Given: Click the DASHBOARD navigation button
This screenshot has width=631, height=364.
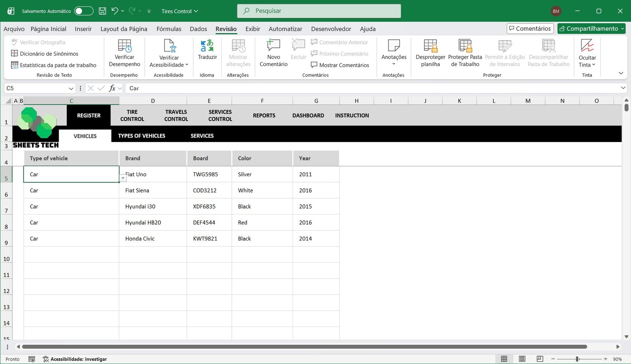Looking at the screenshot, I should 308,116.
